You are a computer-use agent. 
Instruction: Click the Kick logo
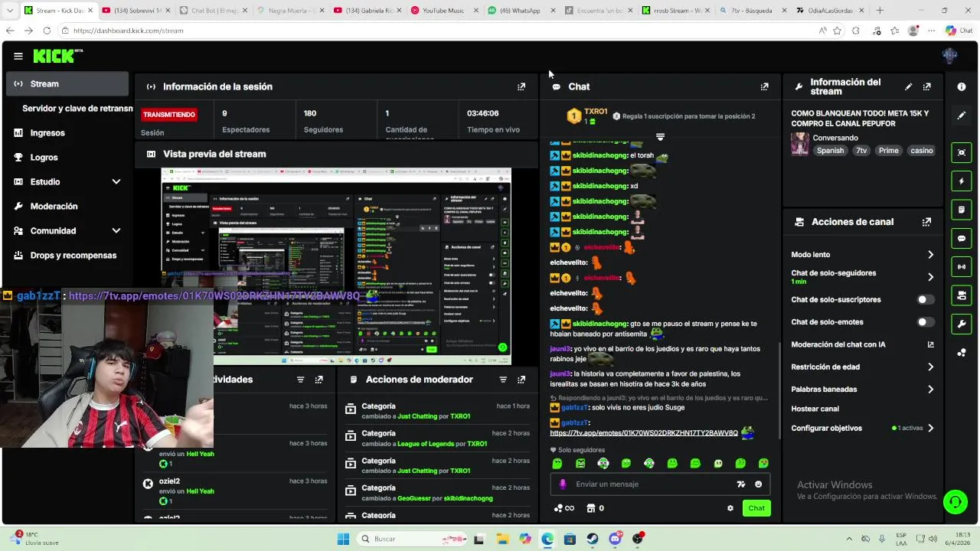tap(57, 56)
